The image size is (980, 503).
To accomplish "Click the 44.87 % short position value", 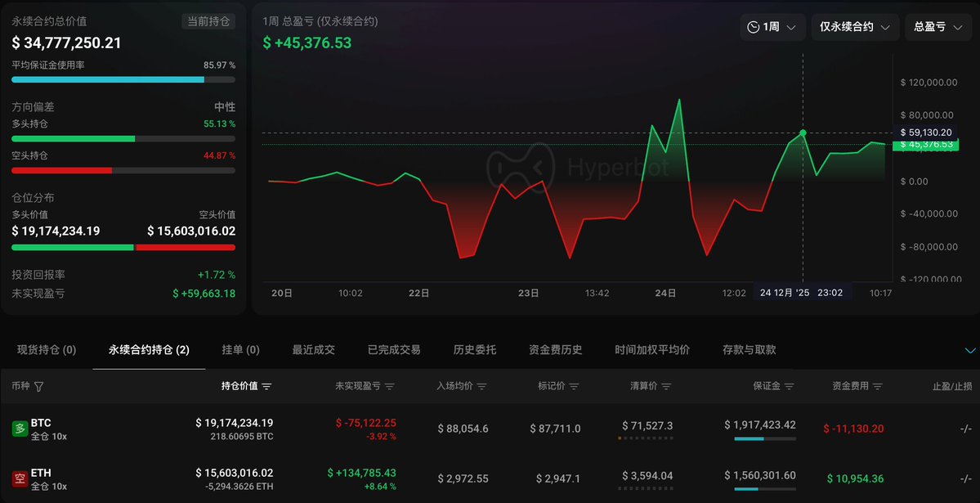I will click(x=219, y=155).
